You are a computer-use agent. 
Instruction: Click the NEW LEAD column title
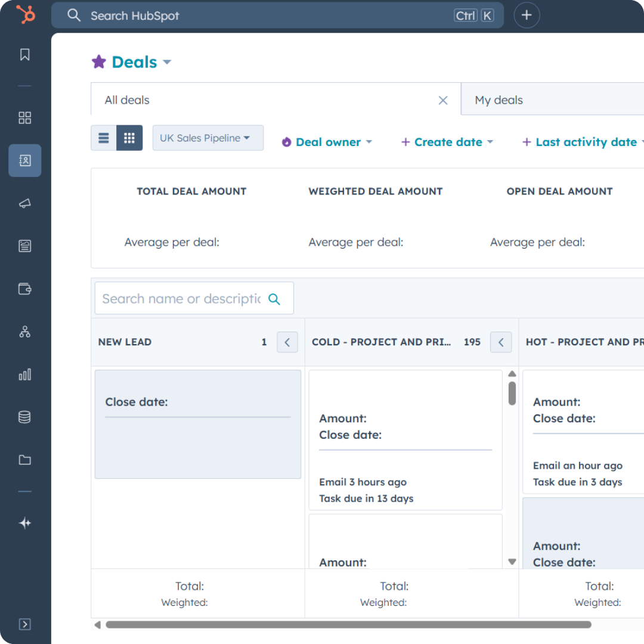125,342
